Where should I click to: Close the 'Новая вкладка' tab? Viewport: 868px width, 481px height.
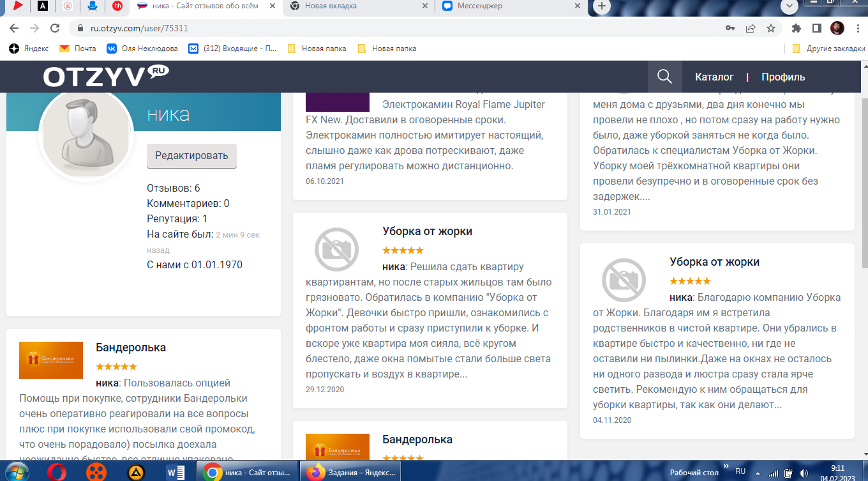click(426, 6)
